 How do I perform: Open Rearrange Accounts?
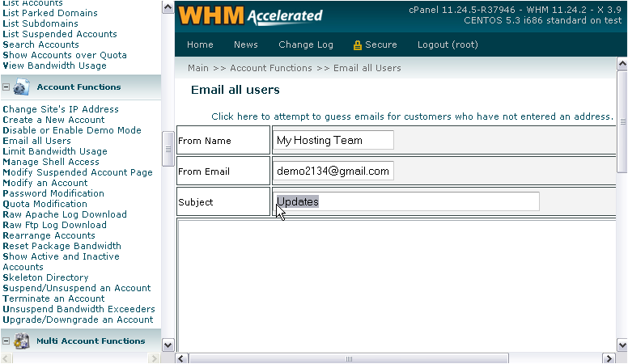pos(49,235)
